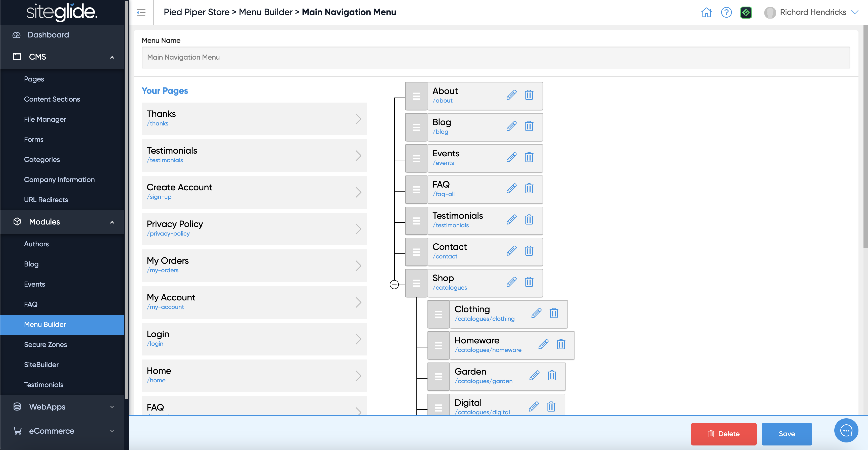Screen dimensions: 868x450
Task: Trash the Homeware submenu item
Action: (x=561, y=344)
